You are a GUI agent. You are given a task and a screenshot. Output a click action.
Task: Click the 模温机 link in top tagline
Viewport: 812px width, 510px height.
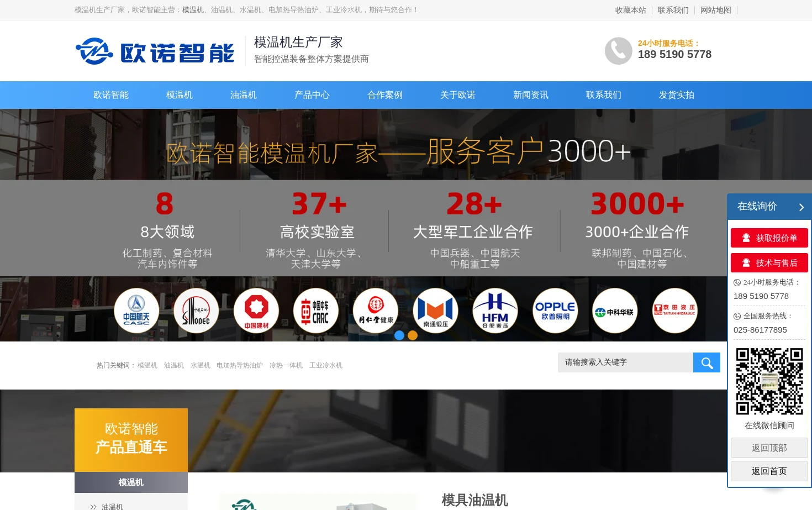(x=193, y=10)
